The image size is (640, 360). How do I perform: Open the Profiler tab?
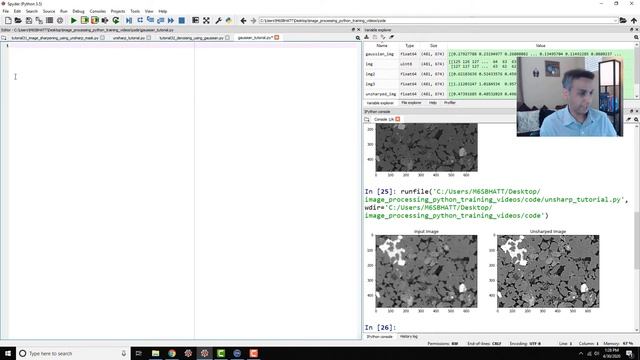pos(449,103)
